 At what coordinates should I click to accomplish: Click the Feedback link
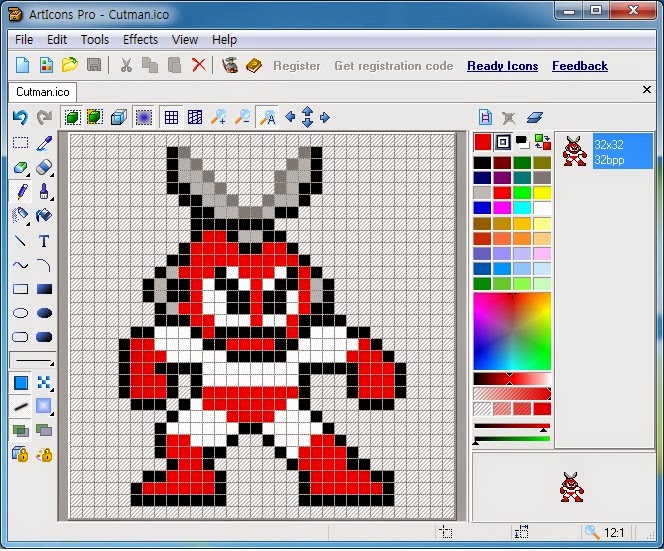pos(580,66)
